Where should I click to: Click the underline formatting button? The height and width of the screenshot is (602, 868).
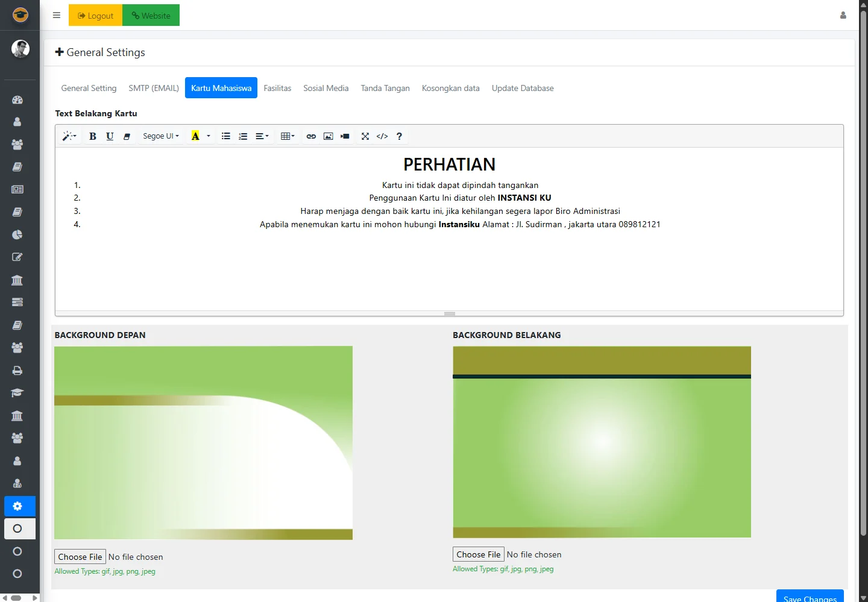pos(110,136)
